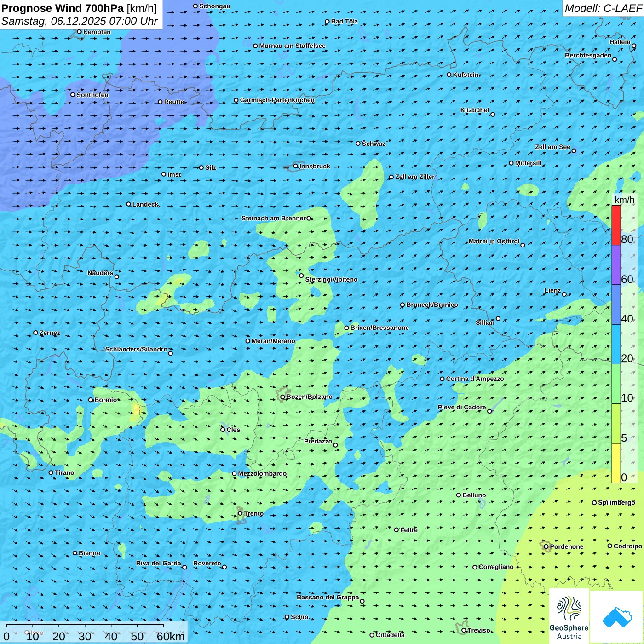The image size is (644, 644).
Task: Click the Cortina d'Ampezzo marker
Action: pyautogui.click(x=443, y=379)
